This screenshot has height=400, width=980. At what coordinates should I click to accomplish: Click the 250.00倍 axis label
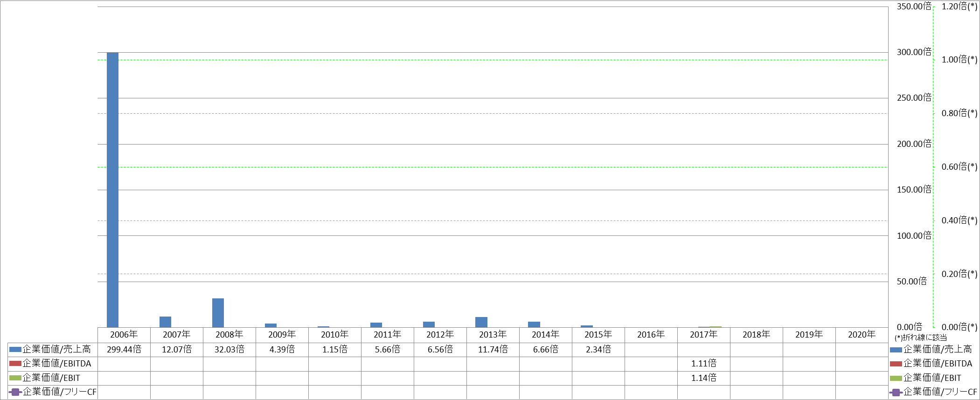tap(914, 98)
